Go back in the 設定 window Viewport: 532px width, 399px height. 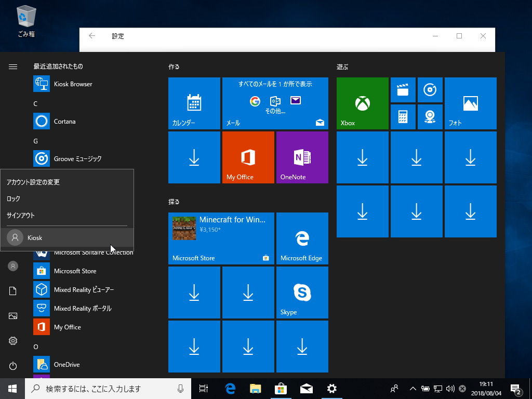click(x=92, y=36)
